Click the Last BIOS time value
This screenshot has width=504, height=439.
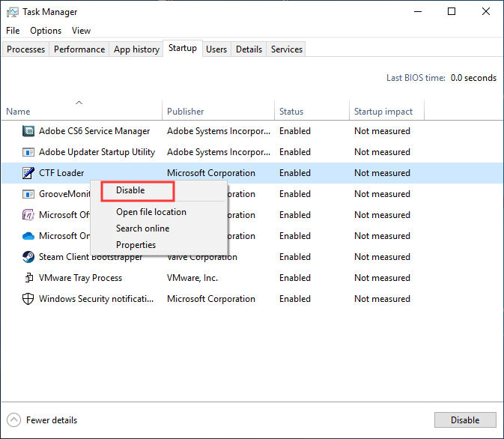(473, 78)
